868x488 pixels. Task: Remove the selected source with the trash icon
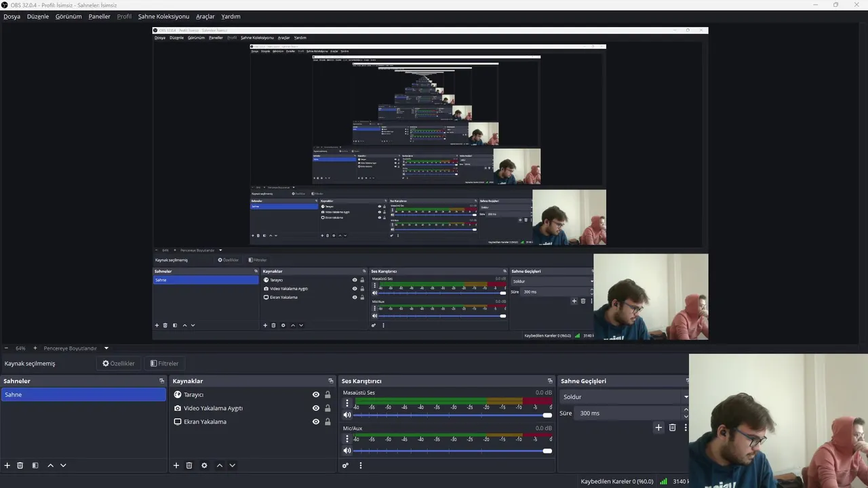pyautogui.click(x=189, y=466)
